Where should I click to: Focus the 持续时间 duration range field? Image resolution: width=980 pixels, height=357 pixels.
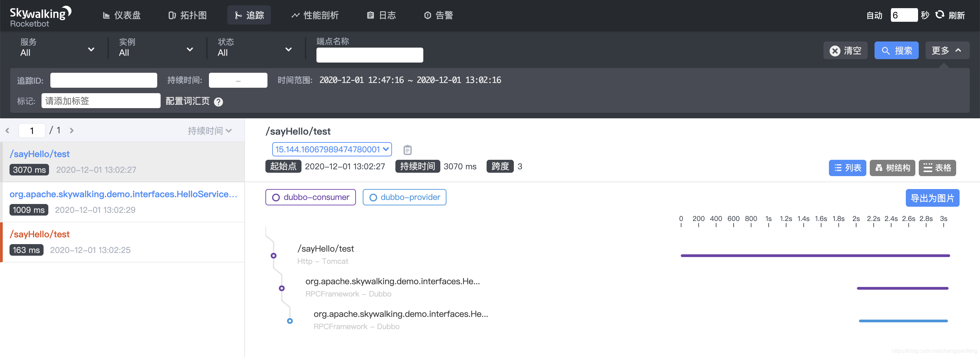pyautogui.click(x=238, y=80)
